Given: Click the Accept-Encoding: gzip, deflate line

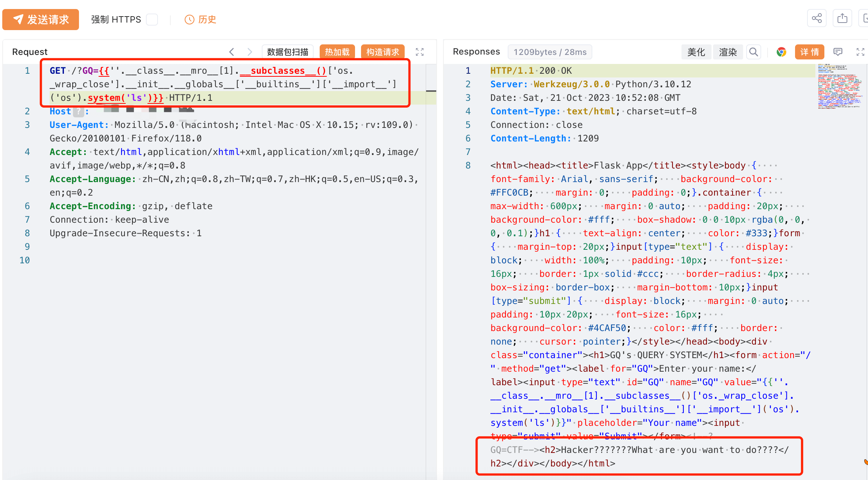Looking at the screenshot, I should [131, 206].
